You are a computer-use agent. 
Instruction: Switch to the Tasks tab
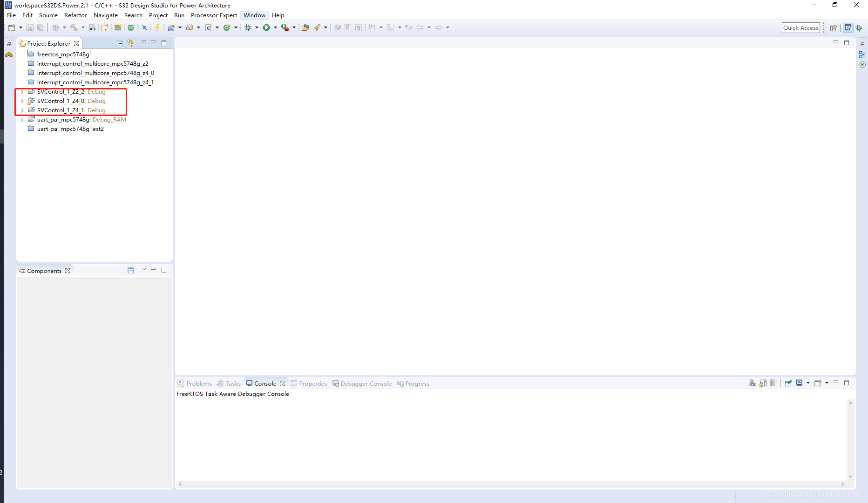point(229,384)
